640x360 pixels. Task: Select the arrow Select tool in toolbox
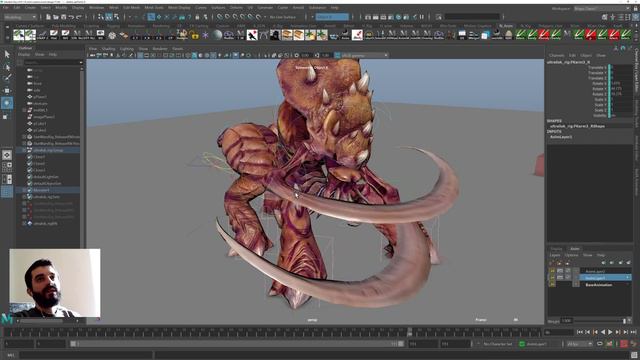click(7, 54)
